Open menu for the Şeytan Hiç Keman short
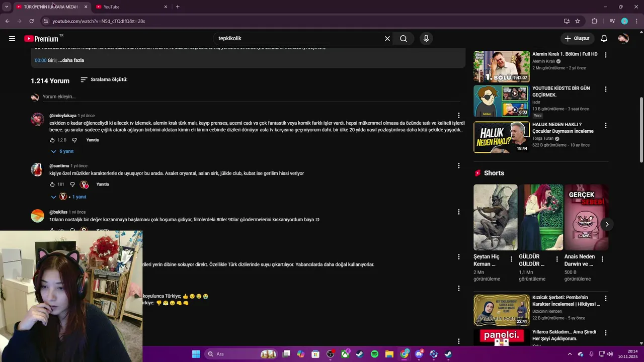Viewport: 644px width, 362px height. [x=511, y=259]
